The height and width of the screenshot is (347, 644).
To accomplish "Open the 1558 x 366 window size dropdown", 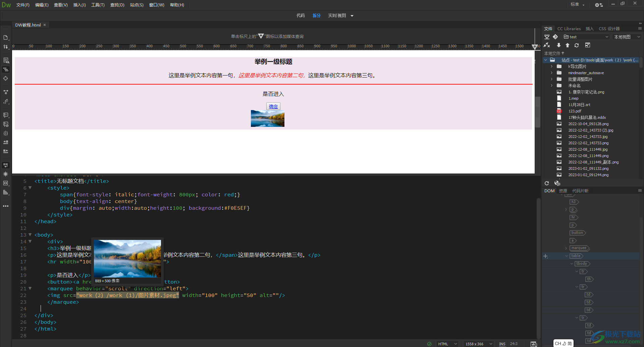I will tap(479, 344).
